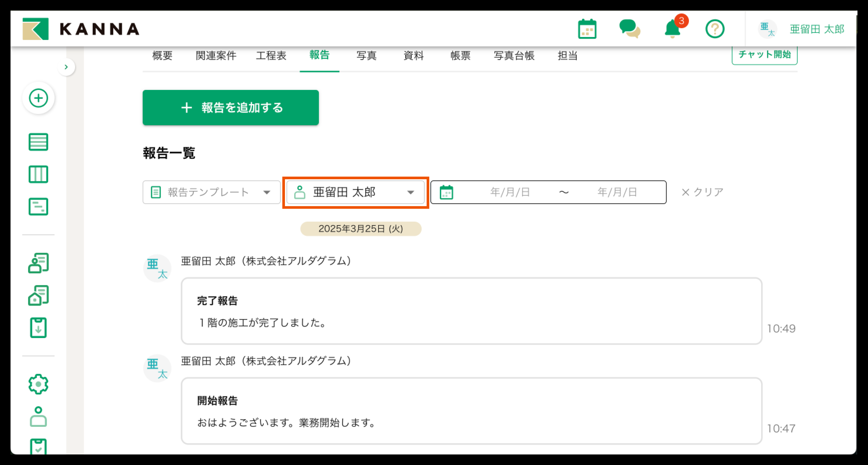Open settings via the gear icon
This screenshot has height=465, width=868.
[38, 383]
